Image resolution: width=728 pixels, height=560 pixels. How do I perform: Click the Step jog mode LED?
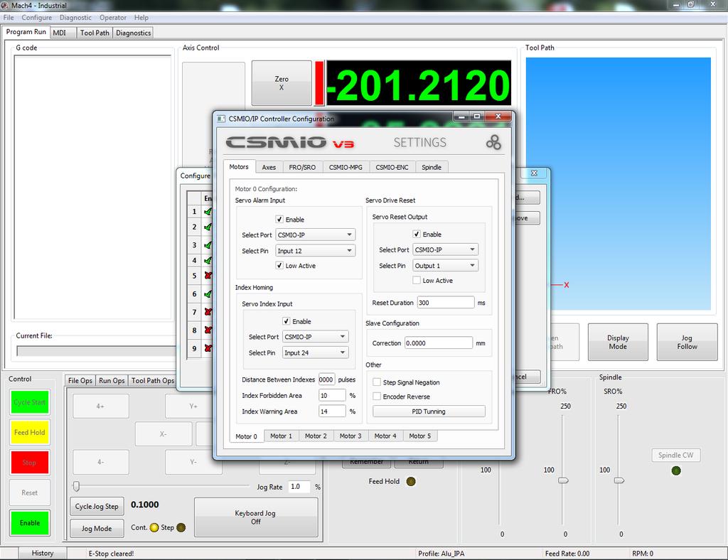181,527
